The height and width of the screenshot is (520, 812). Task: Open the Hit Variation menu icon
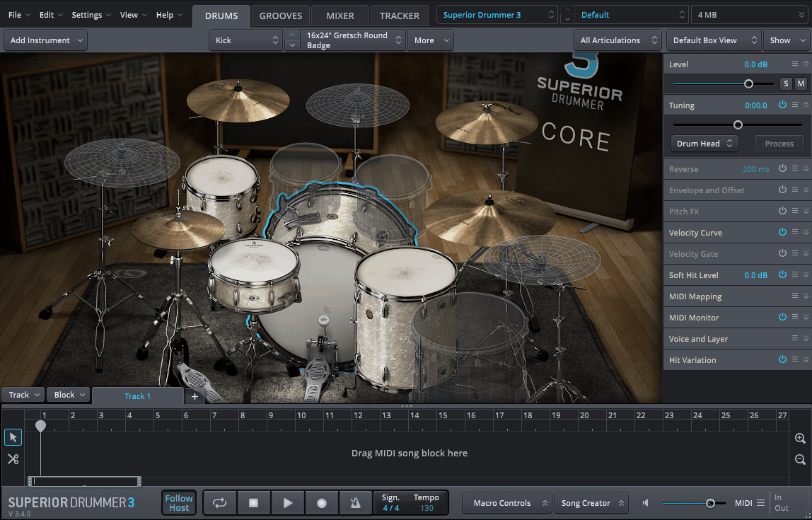[795, 359]
